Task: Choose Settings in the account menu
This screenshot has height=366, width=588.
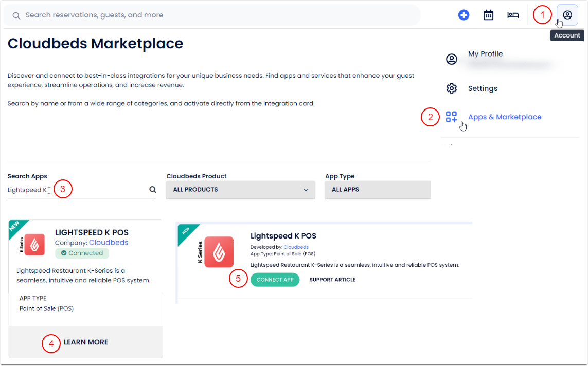Action: coord(483,88)
